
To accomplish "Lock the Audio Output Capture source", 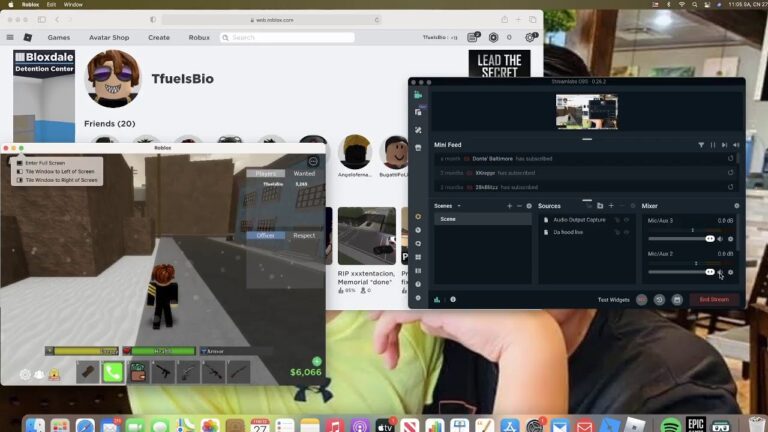I will 617,220.
